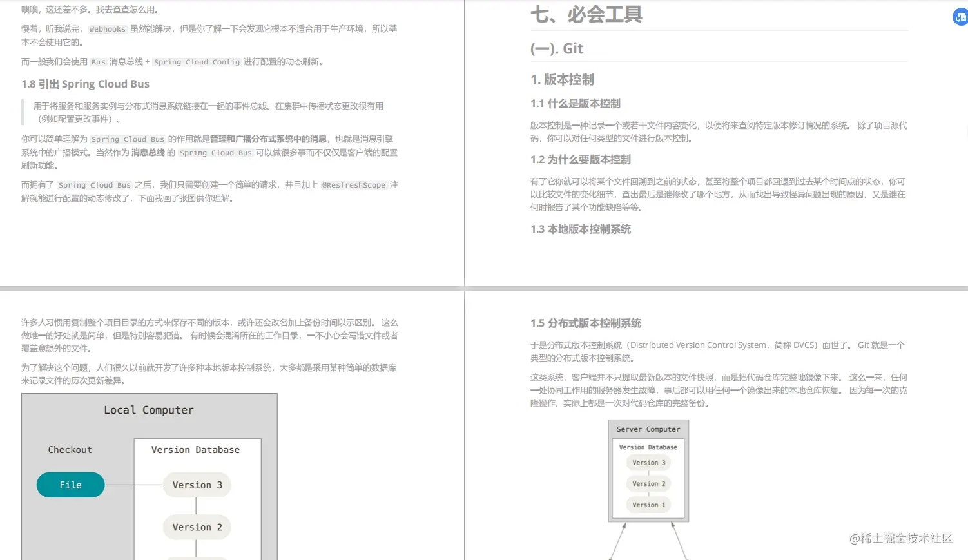Expand heading 1.5 分布式版本控制系统
The image size is (968, 560).
[x=585, y=323]
